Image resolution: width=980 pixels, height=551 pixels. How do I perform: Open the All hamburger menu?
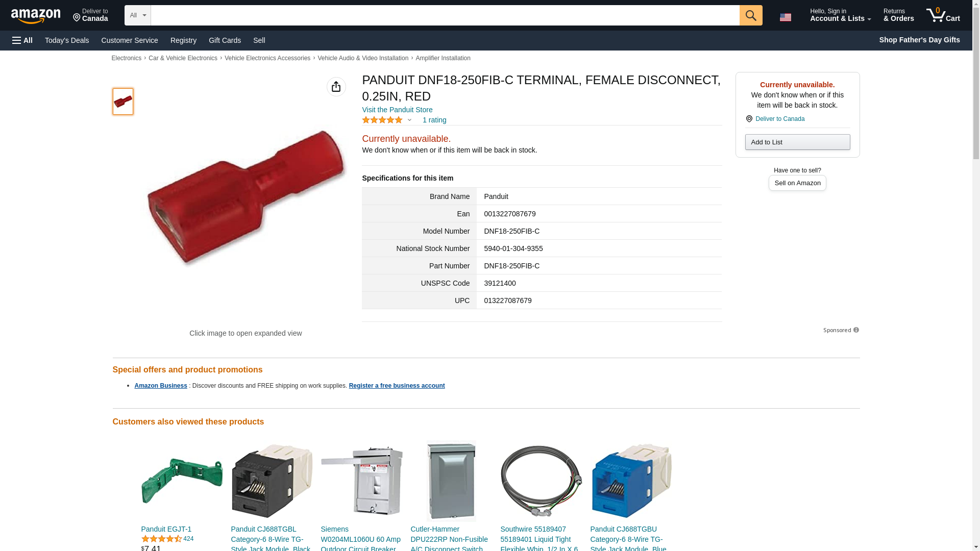pyautogui.click(x=22, y=40)
